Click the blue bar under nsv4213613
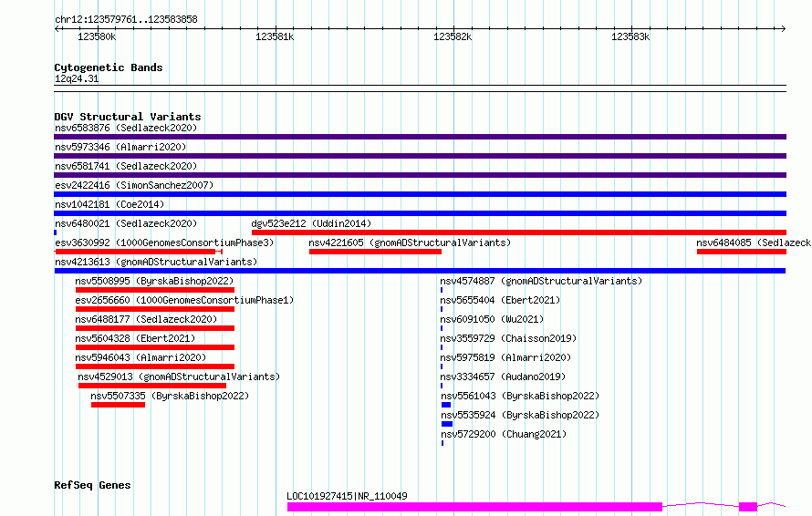Image resolution: width=812 pixels, height=516 pixels. click(x=420, y=271)
